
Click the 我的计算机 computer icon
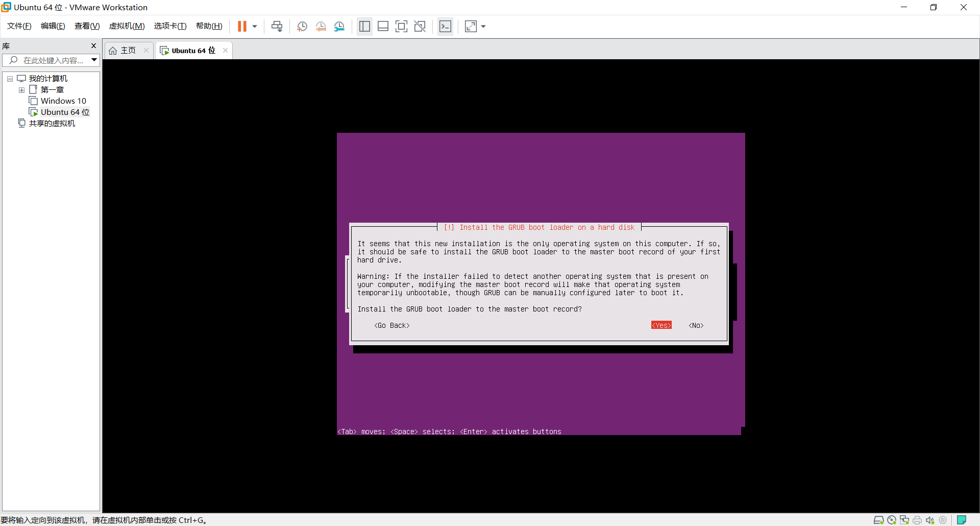pos(21,78)
